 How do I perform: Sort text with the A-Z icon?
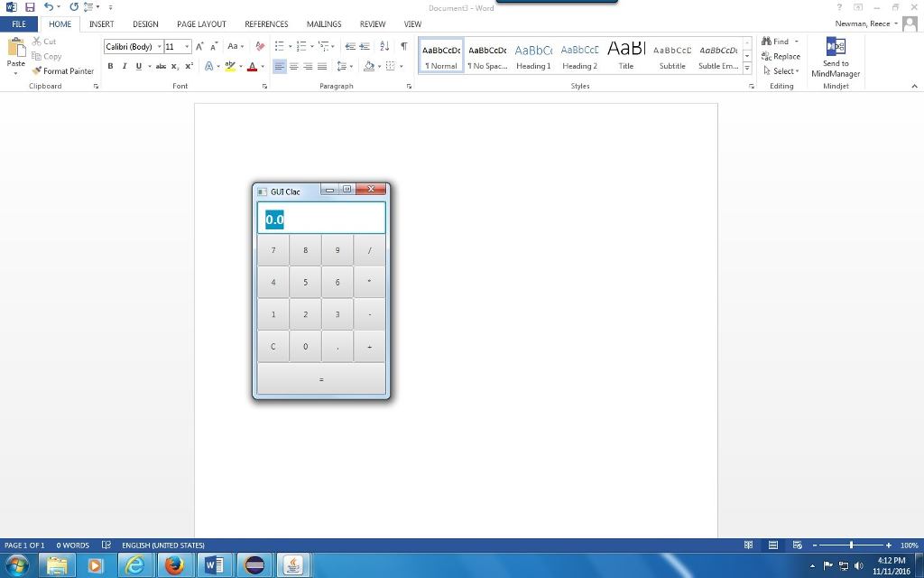(x=384, y=46)
